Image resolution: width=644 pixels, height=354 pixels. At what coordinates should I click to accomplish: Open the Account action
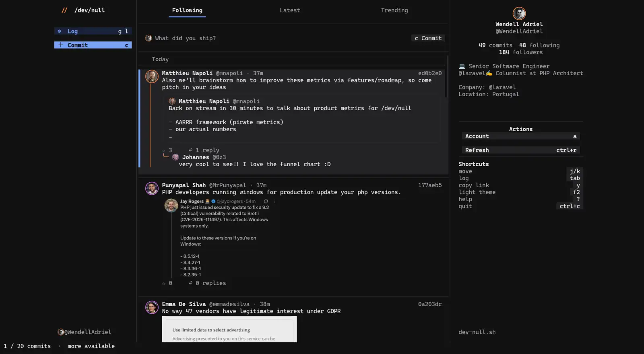[521, 136]
